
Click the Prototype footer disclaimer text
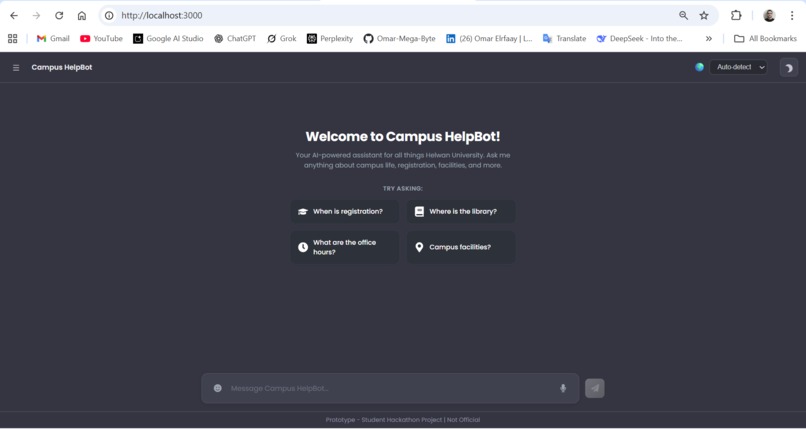(402, 420)
